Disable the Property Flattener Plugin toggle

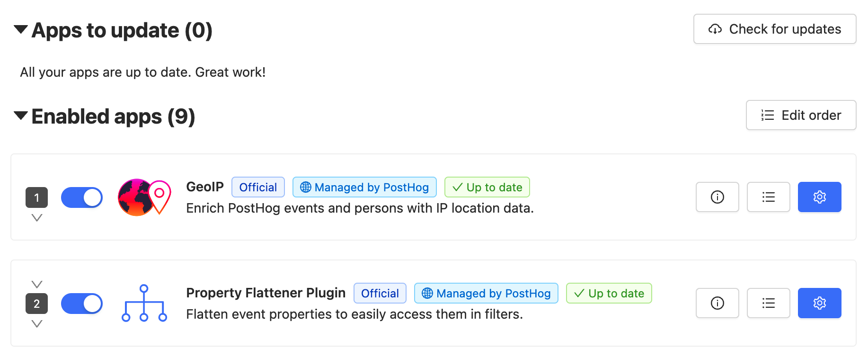click(81, 304)
